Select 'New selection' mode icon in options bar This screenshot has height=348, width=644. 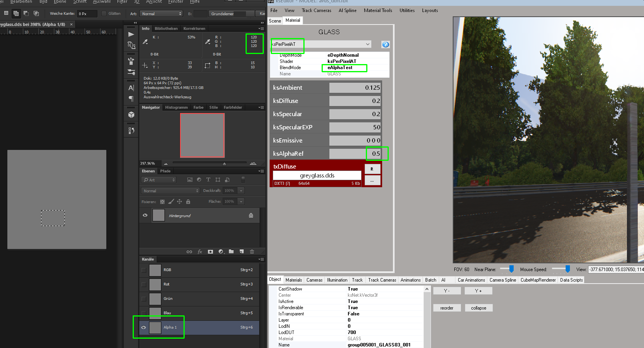[6, 13]
